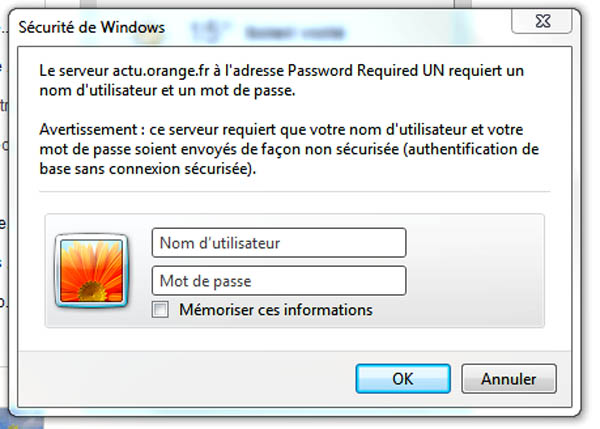Click the empty area left of OK
Screen dimensions: 600x429
coord(200,379)
